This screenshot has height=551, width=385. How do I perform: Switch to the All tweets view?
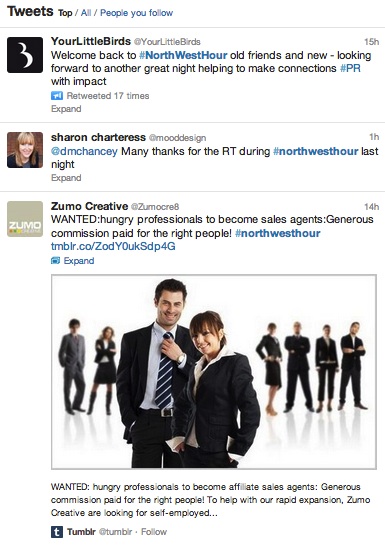(86, 13)
